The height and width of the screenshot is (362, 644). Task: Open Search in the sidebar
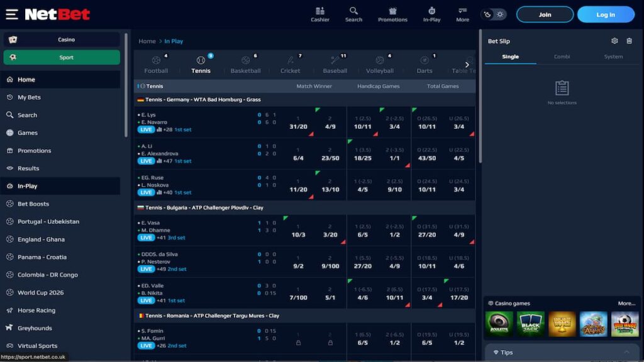pos(60,115)
